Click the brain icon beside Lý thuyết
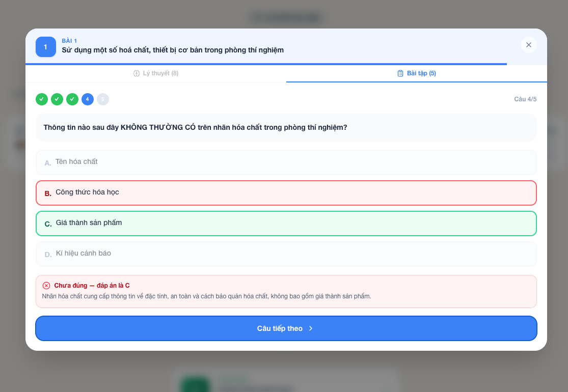The image size is (568, 392). pos(137,73)
